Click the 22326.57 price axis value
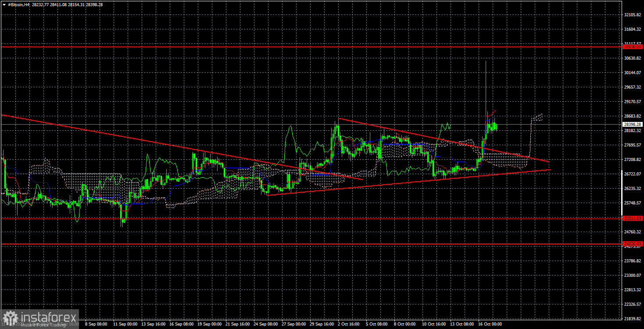The image size is (644, 329). tap(633, 304)
